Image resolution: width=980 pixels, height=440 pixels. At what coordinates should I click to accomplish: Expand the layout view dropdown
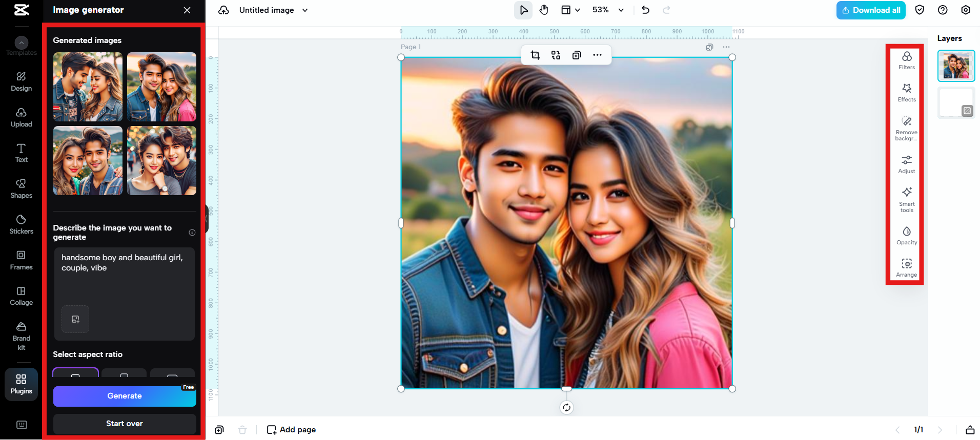click(x=570, y=10)
